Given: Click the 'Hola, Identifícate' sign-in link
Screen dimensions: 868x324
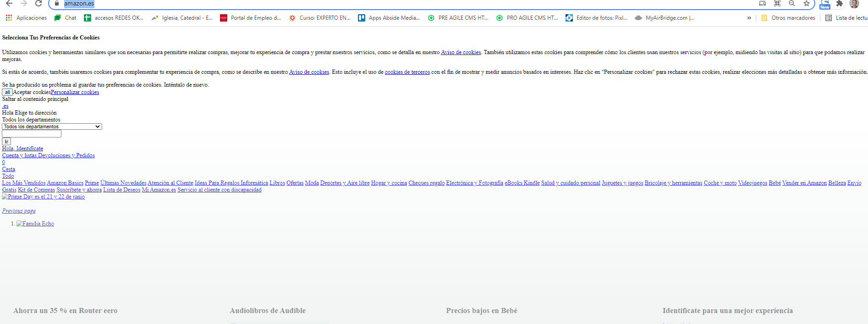Looking at the screenshot, I should click(x=22, y=148).
